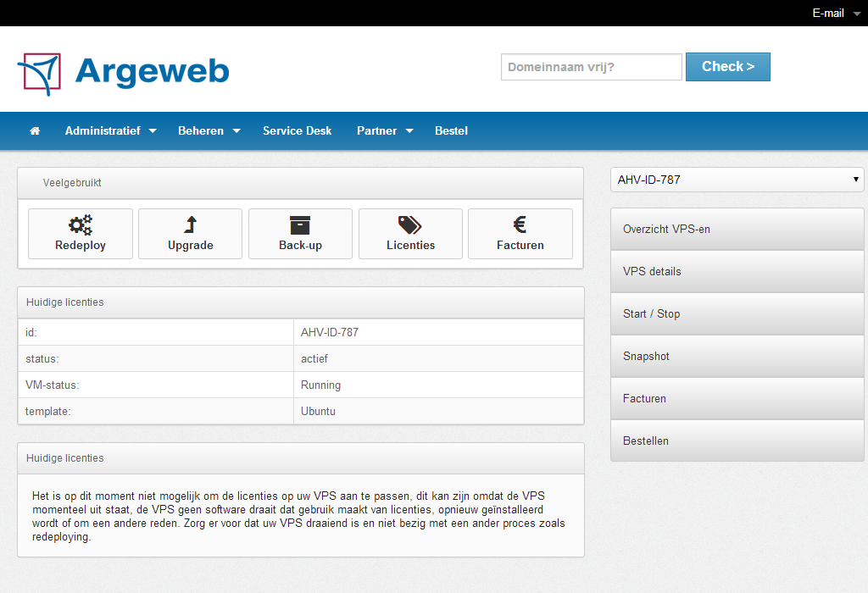This screenshot has height=593, width=868.
Task: Click the Facturen euro icon
Action: (x=520, y=224)
